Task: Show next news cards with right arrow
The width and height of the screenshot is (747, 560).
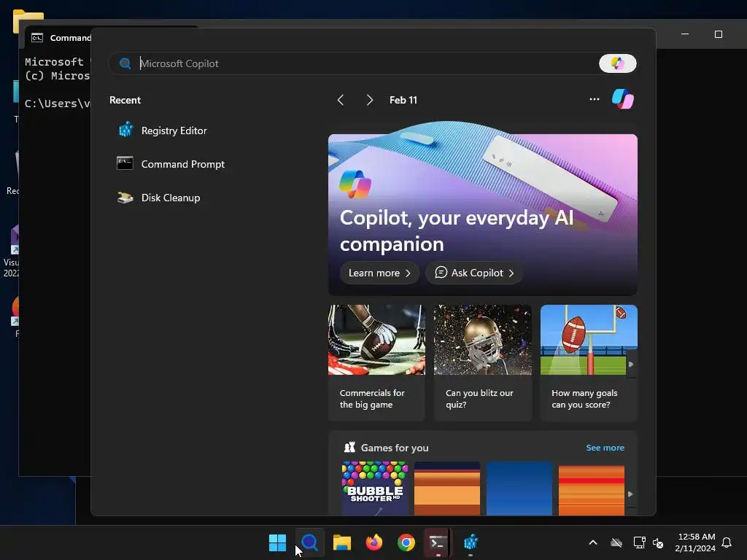Action: pos(631,365)
